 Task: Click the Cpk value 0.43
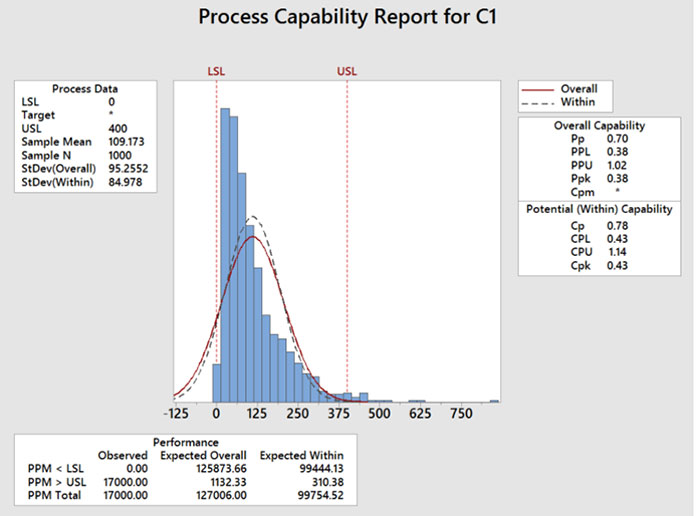[x=617, y=266]
